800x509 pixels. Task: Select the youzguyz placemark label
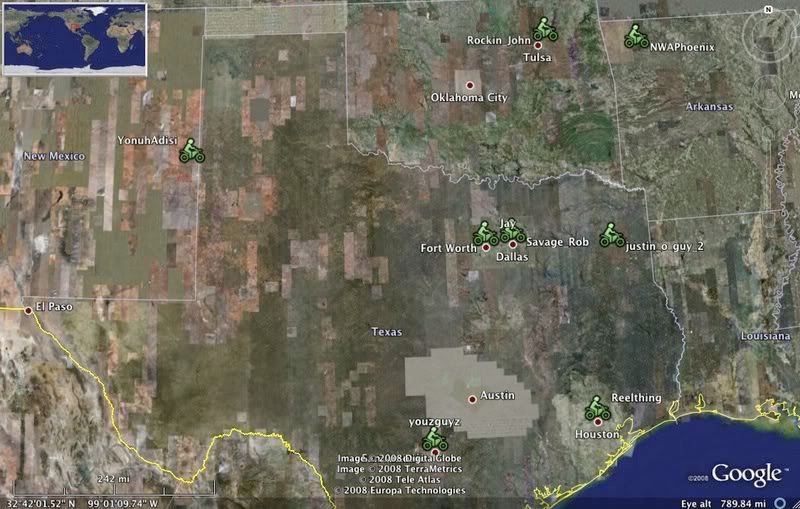(434, 422)
